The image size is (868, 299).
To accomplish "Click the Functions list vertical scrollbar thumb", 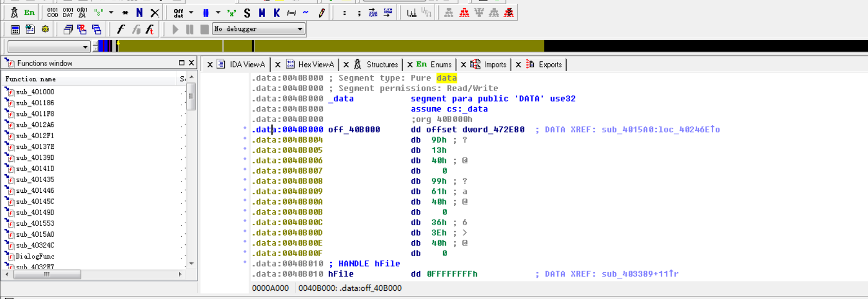I will [191, 96].
